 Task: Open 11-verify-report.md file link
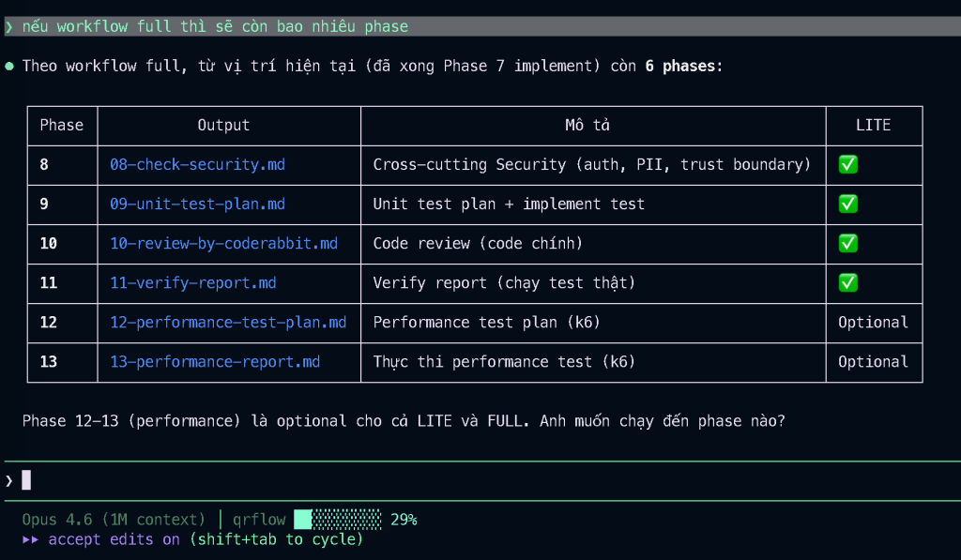click(x=193, y=283)
